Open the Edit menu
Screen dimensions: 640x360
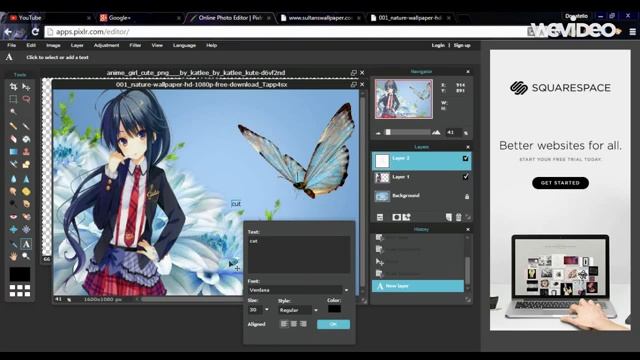click(31, 45)
